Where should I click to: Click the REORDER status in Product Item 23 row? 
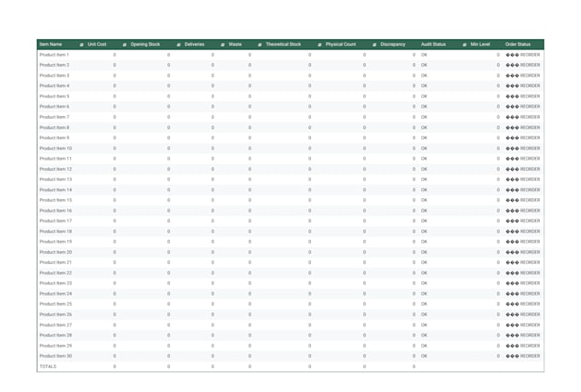pos(523,283)
